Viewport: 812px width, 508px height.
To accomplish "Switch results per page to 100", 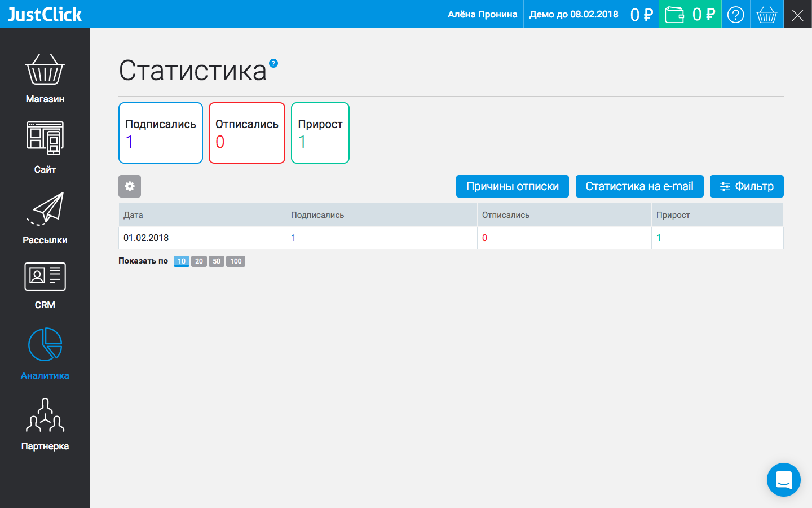I will click(x=235, y=261).
